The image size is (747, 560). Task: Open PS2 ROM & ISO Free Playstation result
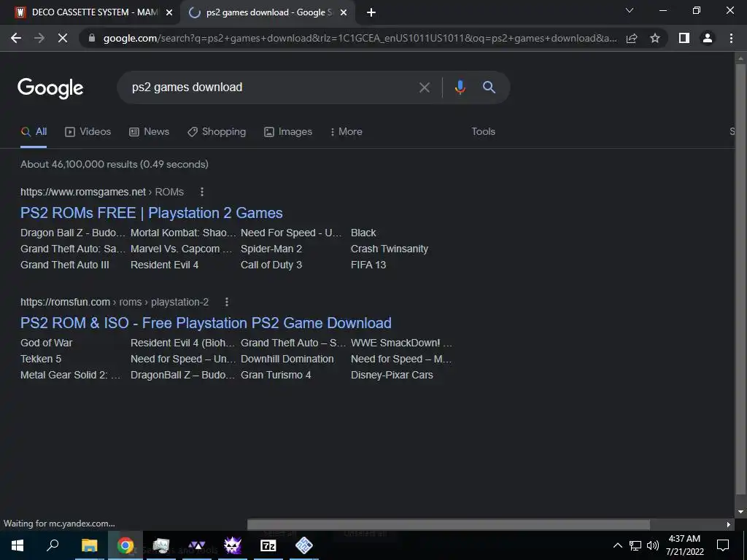[x=206, y=323]
